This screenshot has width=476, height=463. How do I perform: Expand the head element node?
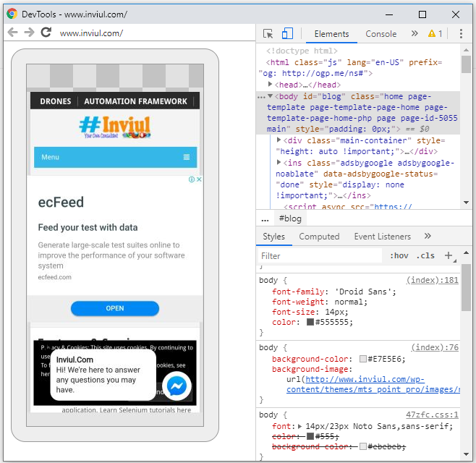coord(270,84)
